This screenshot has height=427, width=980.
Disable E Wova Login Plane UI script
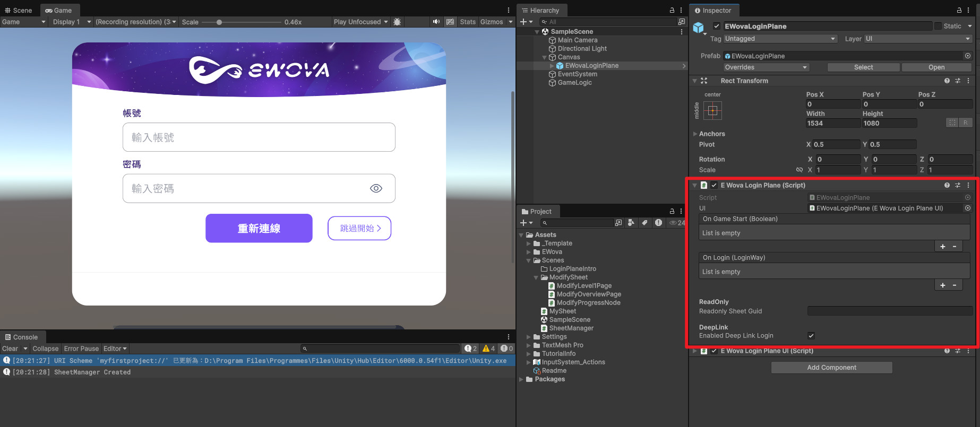[x=714, y=351]
